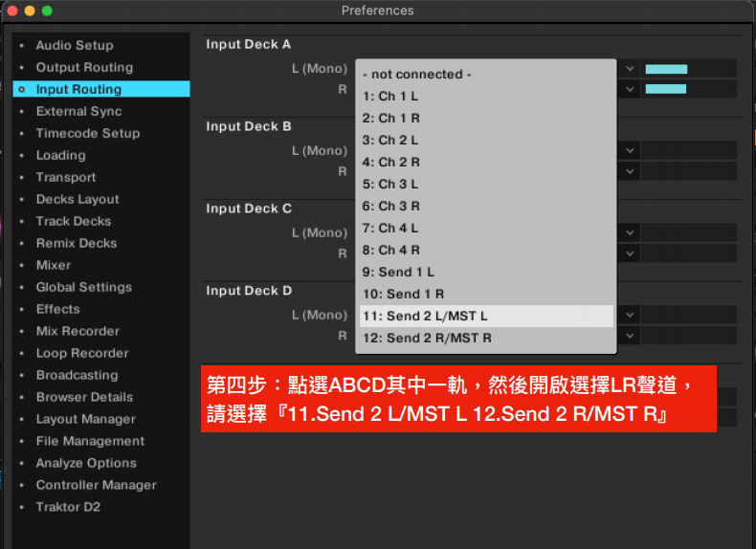756x549 pixels.
Task: Open Loop Recorder preferences
Action: pos(82,353)
